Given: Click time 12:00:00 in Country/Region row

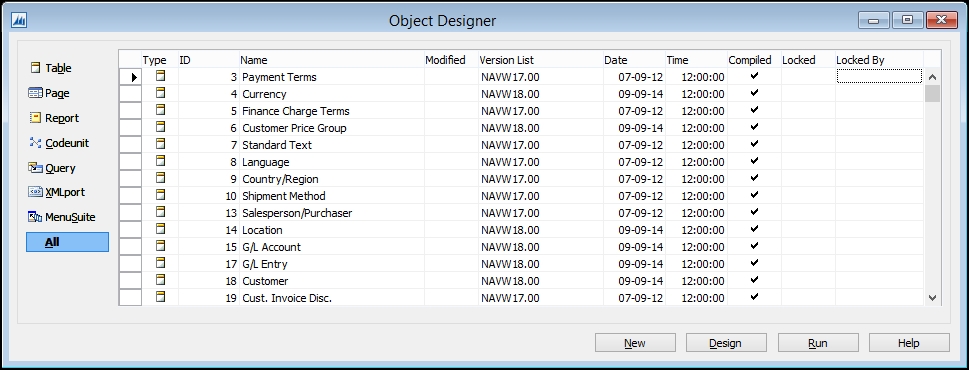Looking at the screenshot, I should pyautogui.click(x=703, y=179).
